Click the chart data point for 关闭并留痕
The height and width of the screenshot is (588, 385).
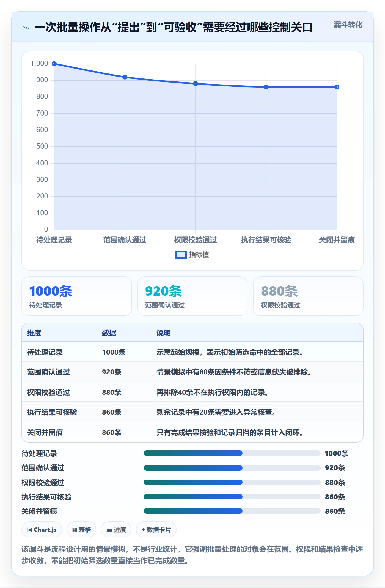337,87
